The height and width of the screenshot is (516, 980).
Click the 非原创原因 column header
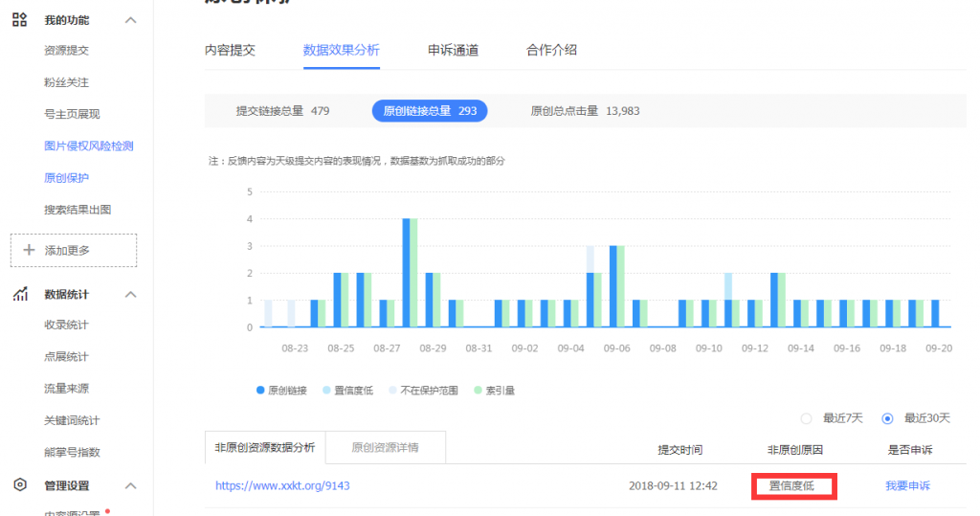795,450
